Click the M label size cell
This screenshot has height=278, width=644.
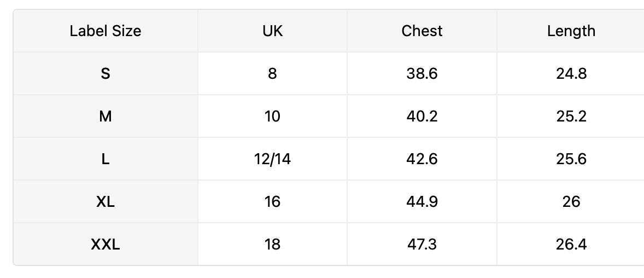point(106,117)
